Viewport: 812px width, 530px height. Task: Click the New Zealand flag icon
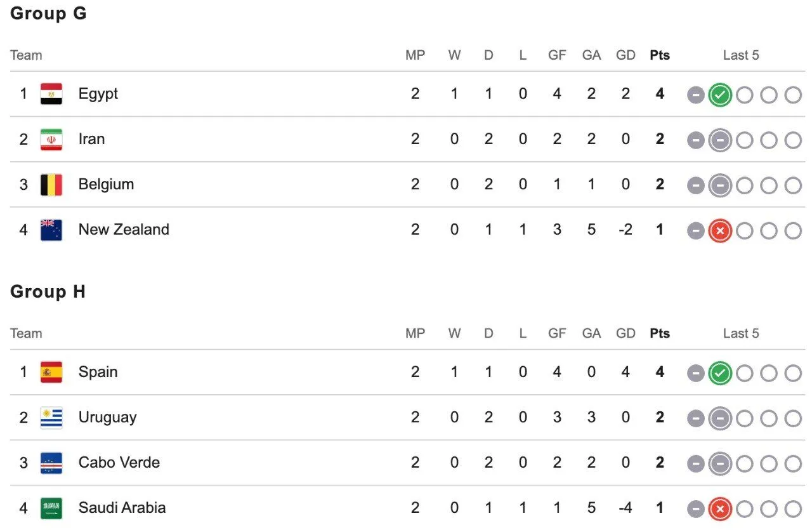[51, 230]
